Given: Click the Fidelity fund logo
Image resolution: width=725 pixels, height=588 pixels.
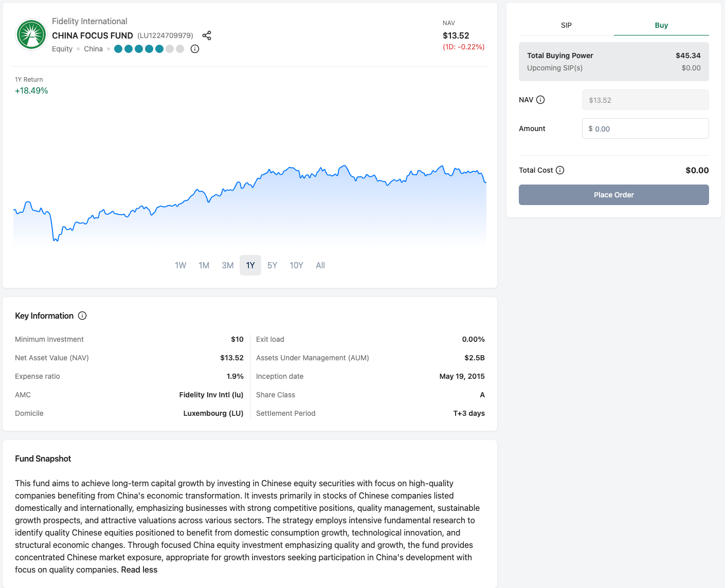Looking at the screenshot, I should coord(31,35).
